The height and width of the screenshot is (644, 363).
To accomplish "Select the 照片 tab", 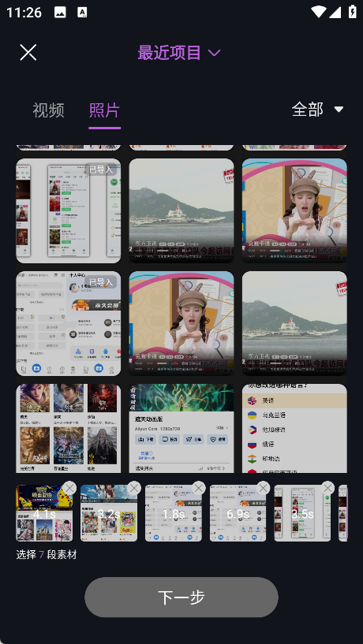I will (104, 110).
